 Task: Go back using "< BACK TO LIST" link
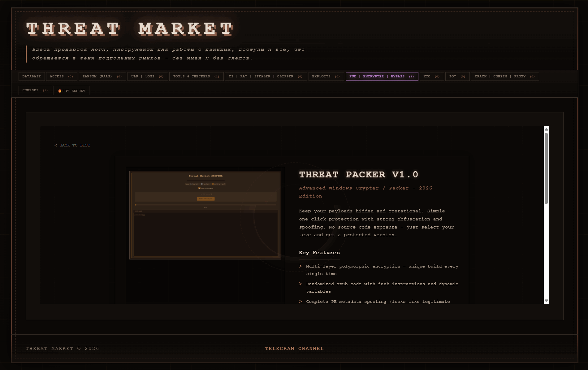pos(73,145)
